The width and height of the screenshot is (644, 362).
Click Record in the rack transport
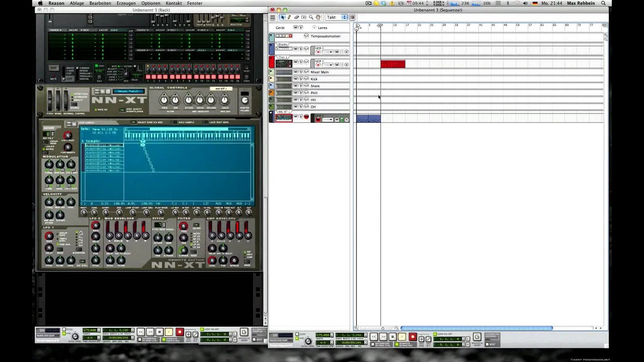click(180, 332)
